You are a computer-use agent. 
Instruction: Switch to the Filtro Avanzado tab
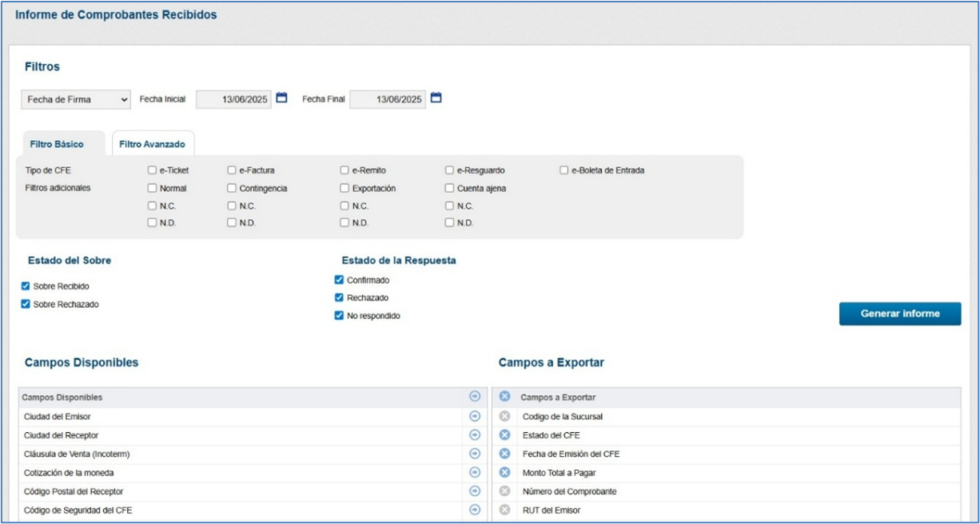[152, 144]
